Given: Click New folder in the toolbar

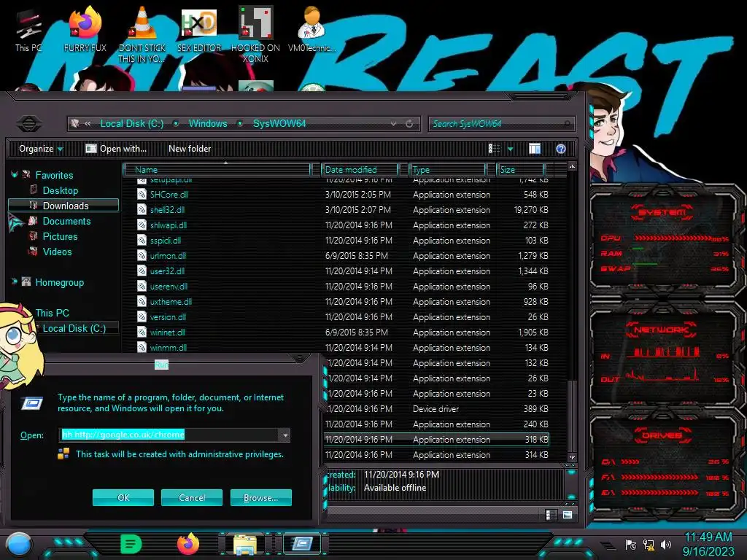Looking at the screenshot, I should coord(190,149).
